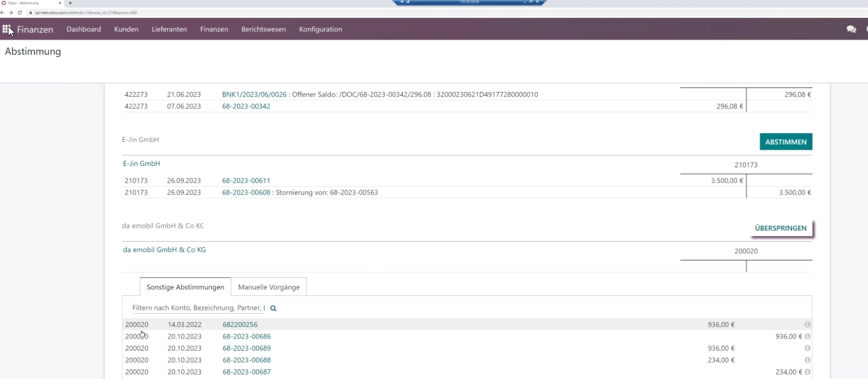Select line 682200256 dated 14.03.2022
This screenshot has width=868, height=379.
coord(467,325)
